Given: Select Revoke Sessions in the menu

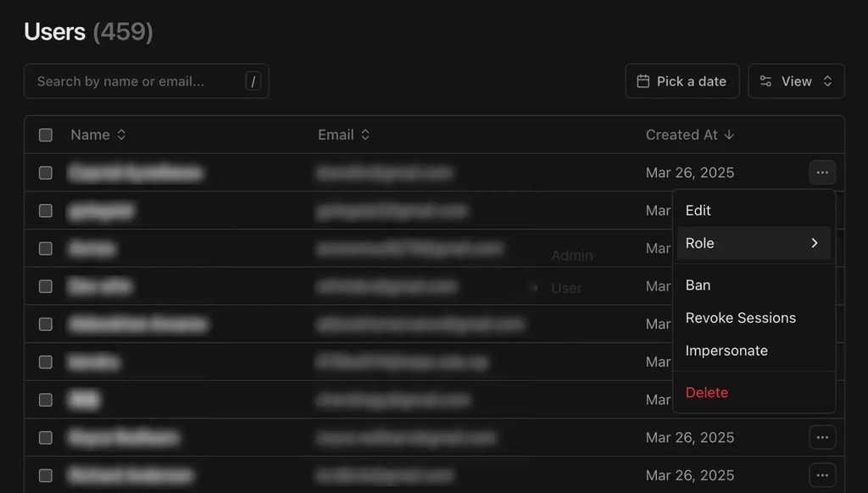Looking at the screenshot, I should pos(740,318).
